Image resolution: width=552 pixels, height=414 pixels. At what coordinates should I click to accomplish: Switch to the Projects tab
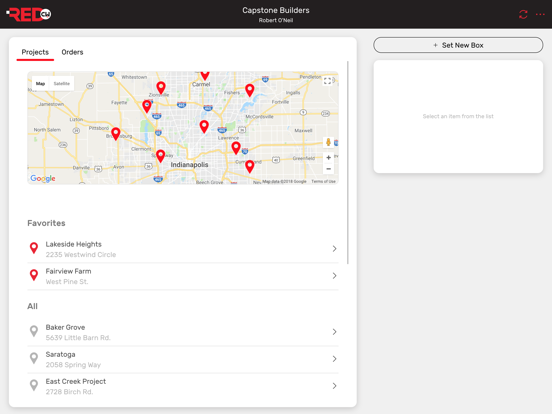point(35,52)
